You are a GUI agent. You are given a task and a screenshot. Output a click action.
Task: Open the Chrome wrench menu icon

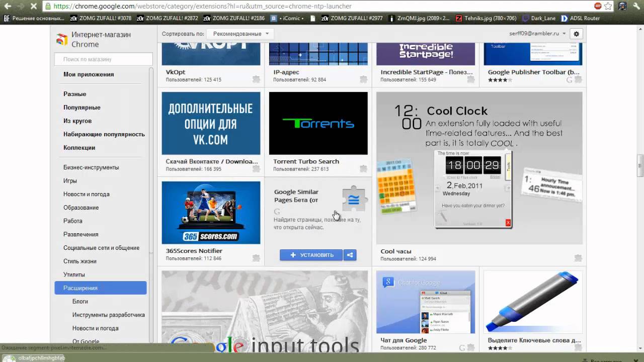coord(636,6)
